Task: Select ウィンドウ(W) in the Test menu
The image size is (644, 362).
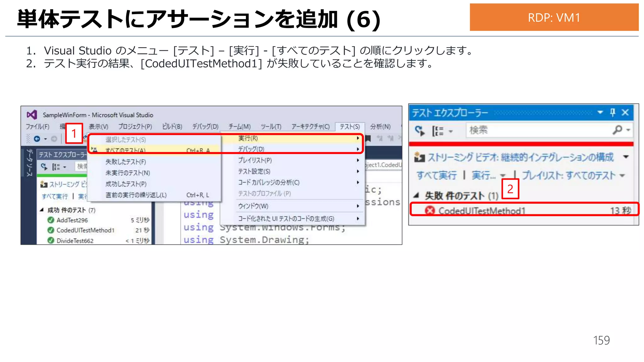Action: [292, 206]
